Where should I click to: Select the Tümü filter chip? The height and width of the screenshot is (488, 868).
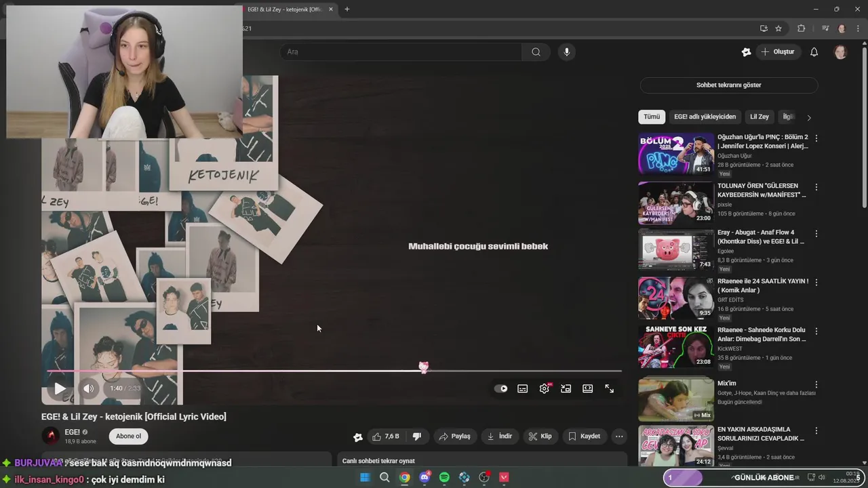coord(652,117)
